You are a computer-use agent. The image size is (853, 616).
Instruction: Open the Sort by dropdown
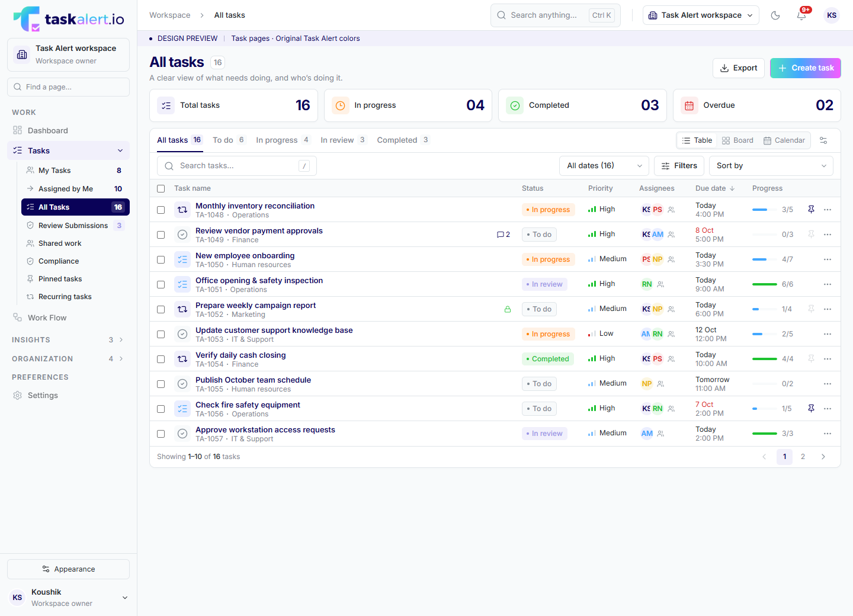771,166
